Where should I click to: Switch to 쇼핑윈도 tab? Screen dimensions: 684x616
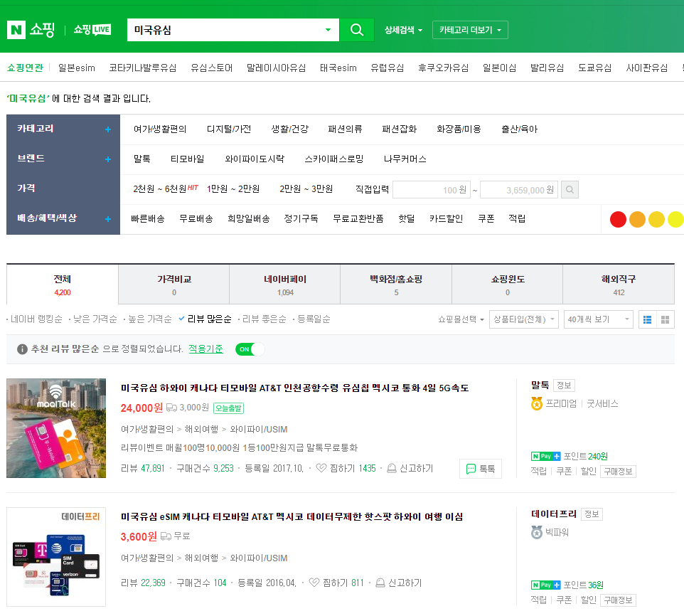point(508,285)
